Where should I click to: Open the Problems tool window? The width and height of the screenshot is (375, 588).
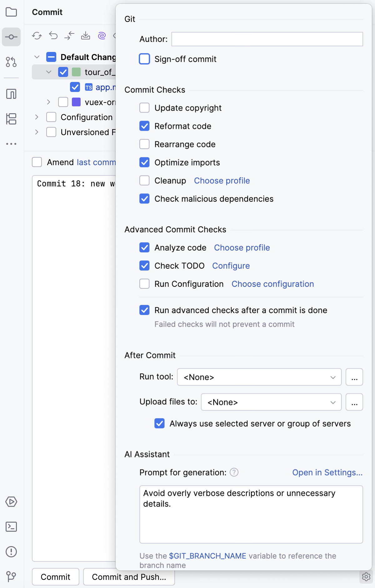tap(11, 552)
